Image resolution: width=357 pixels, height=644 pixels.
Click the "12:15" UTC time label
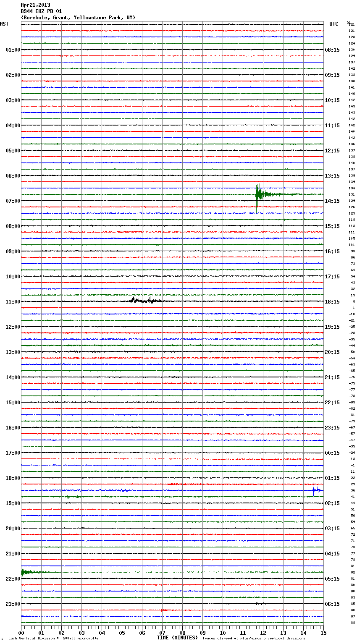pyautogui.click(x=332, y=151)
